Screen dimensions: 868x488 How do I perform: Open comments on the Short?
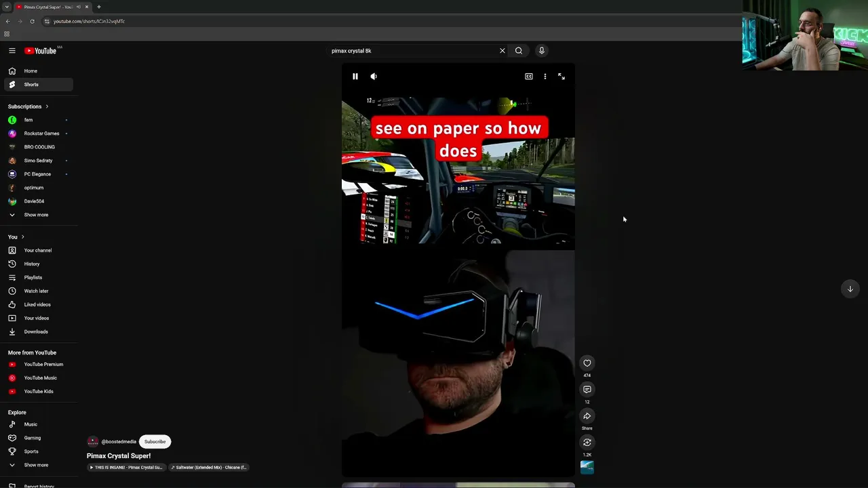587,390
